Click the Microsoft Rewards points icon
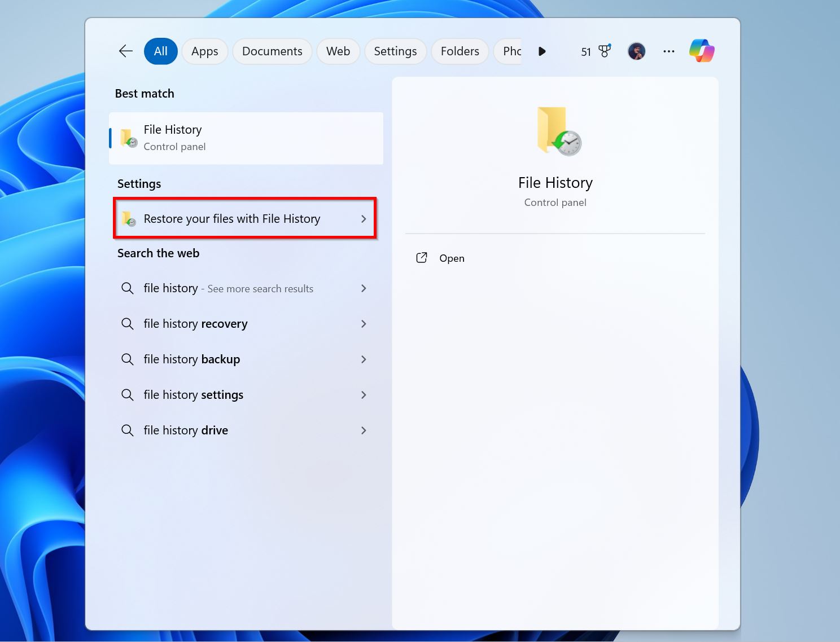 (x=604, y=51)
